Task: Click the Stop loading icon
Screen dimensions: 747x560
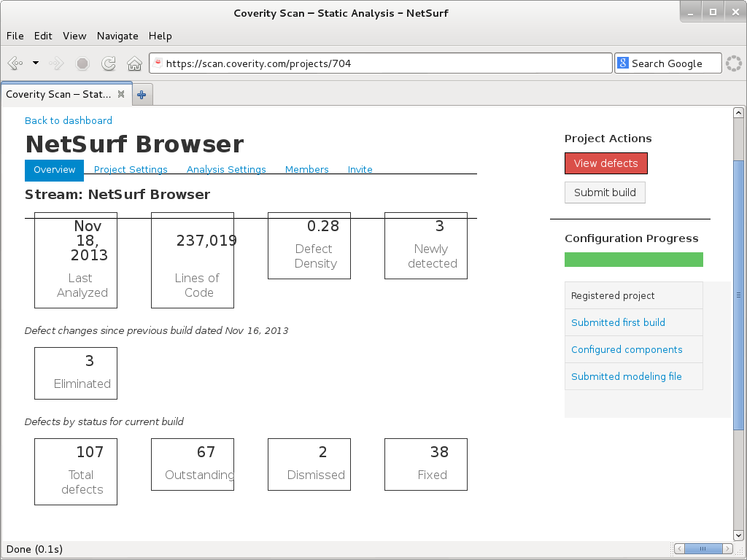Action: 82,63
